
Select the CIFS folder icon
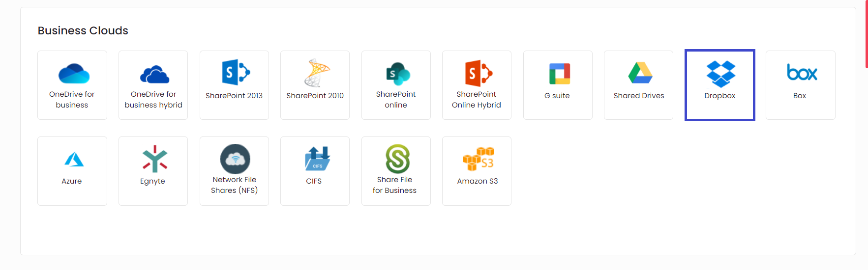[x=317, y=159]
